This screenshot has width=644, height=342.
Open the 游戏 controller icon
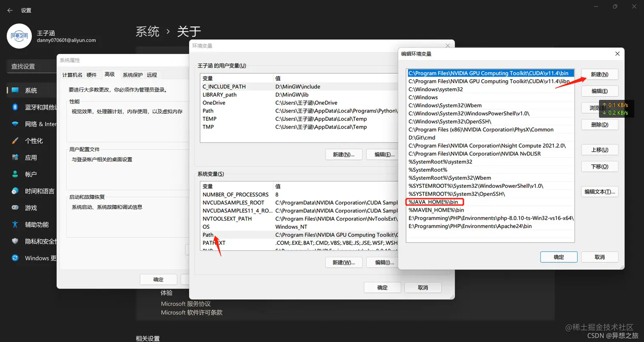tap(15, 208)
